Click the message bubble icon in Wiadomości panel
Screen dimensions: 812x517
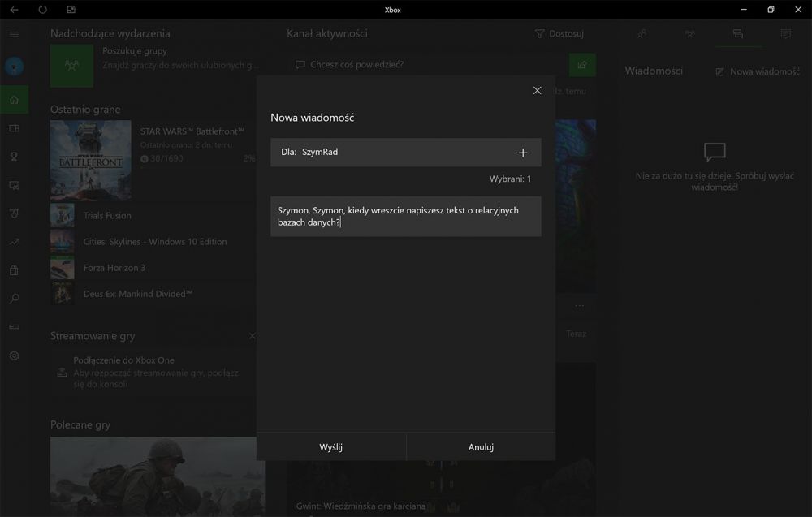[715, 152]
